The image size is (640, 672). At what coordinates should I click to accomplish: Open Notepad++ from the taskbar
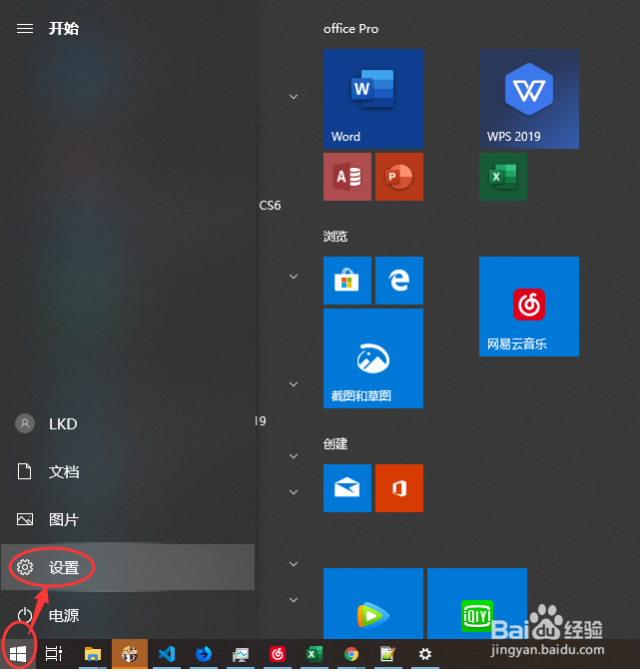tap(388, 654)
